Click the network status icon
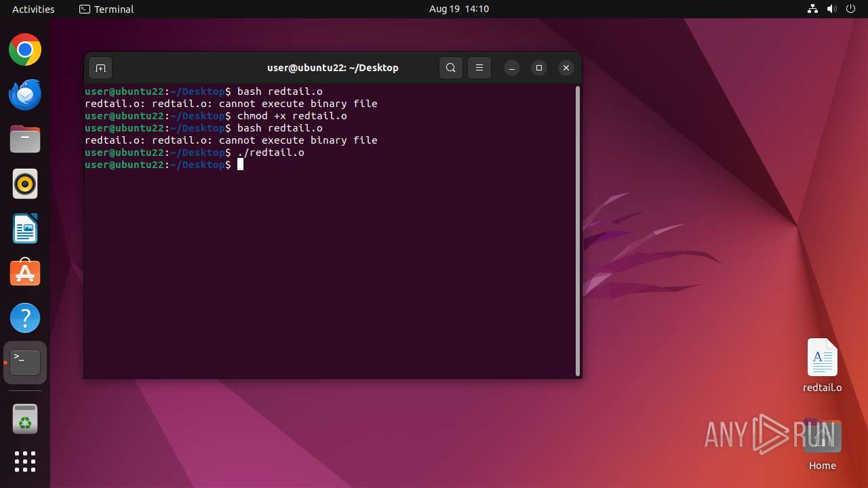The height and width of the screenshot is (488, 868). pyautogui.click(x=812, y=9)
